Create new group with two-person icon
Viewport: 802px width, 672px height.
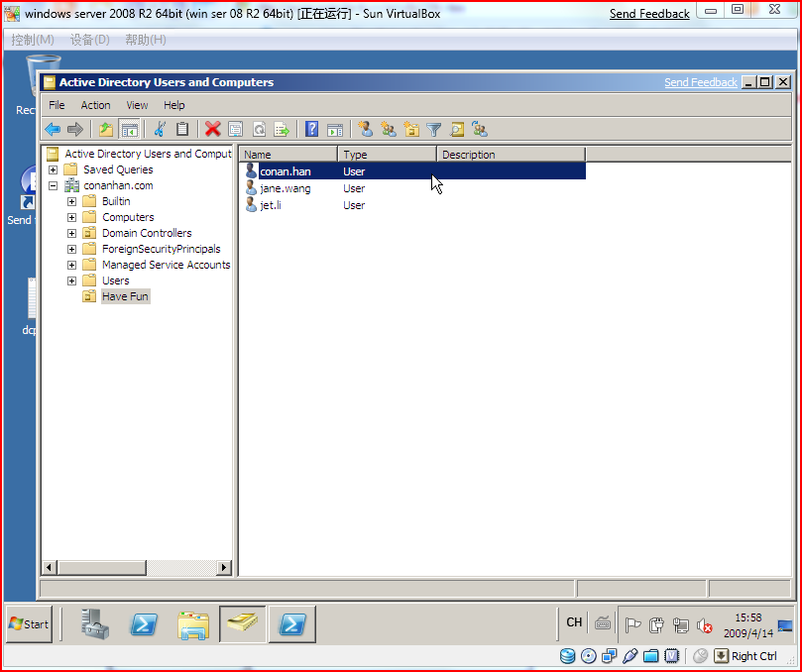coord(389,130)
